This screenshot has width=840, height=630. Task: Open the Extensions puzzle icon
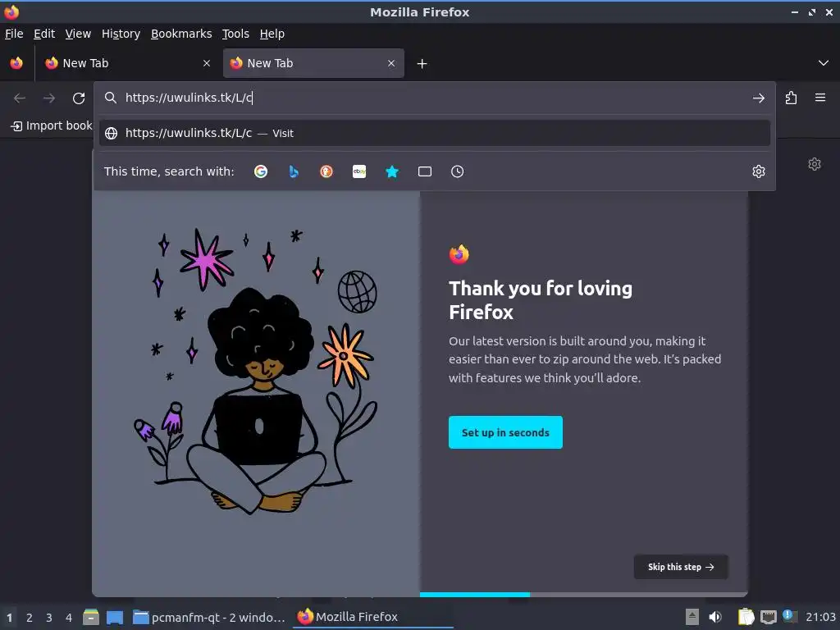[x=791, y=98]
